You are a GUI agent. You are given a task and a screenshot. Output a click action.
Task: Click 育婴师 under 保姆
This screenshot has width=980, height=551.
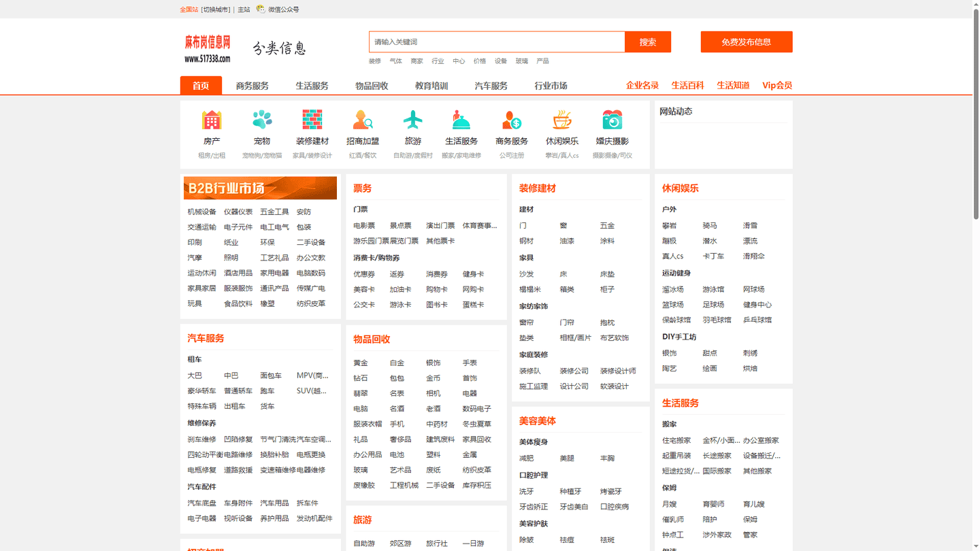click(x=713, y=505)
